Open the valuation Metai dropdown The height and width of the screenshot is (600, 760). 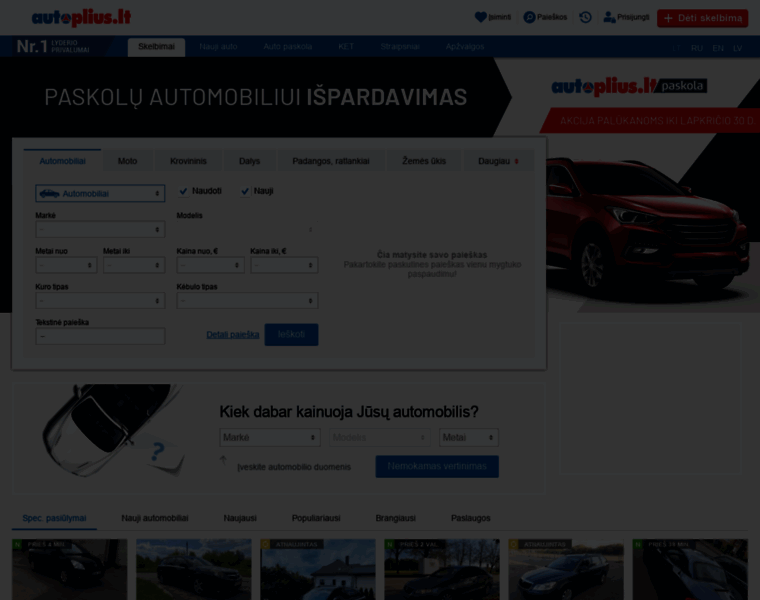pos(468,437)
